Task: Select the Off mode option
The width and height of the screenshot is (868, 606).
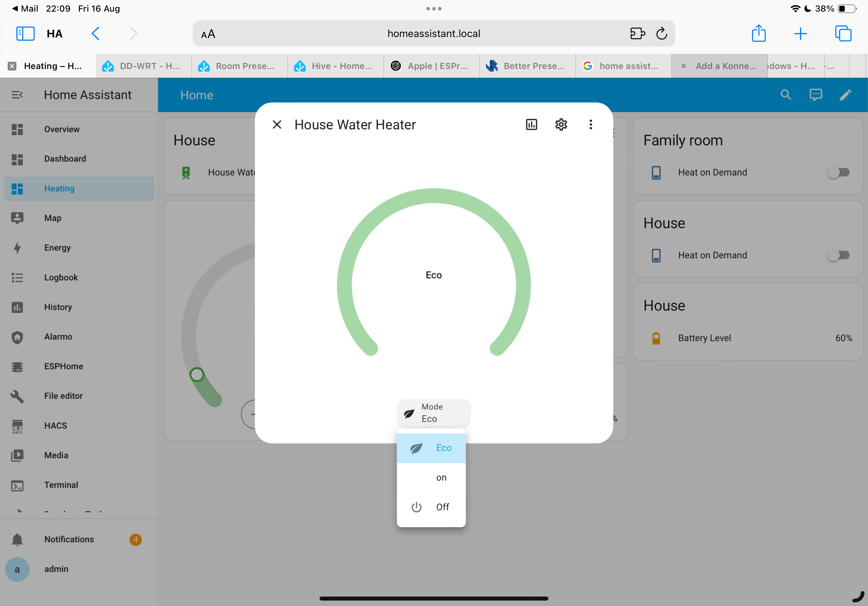Action: (431, 507)
